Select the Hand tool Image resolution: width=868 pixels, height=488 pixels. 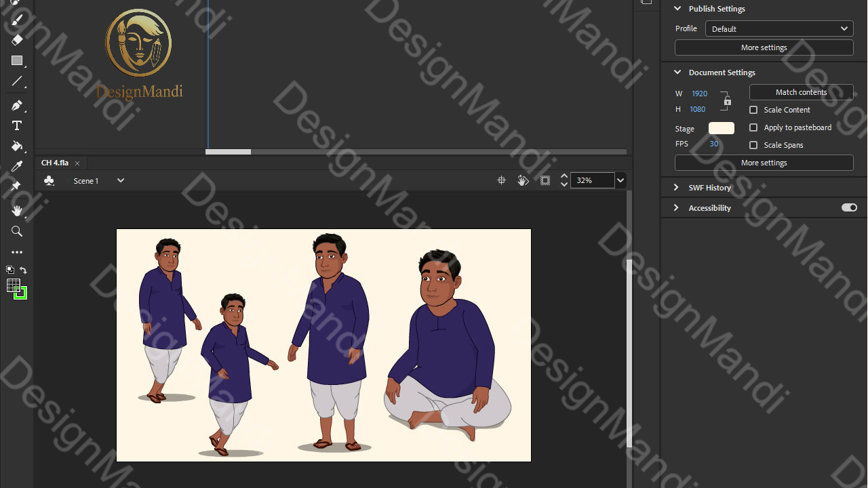coord(17,211)
